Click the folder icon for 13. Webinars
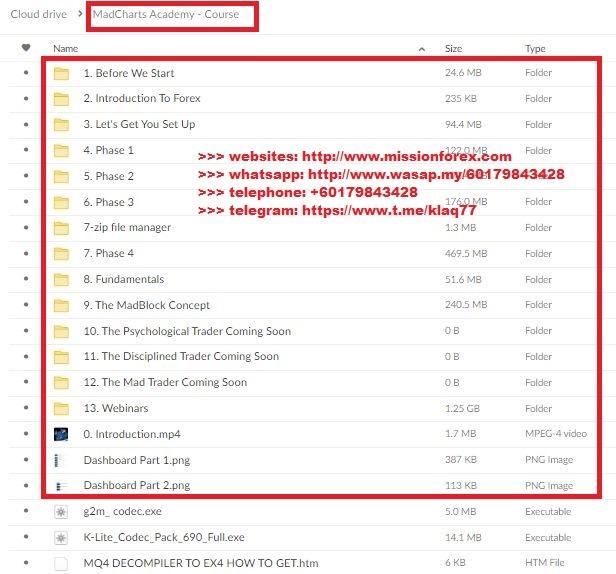 [62, 408]
